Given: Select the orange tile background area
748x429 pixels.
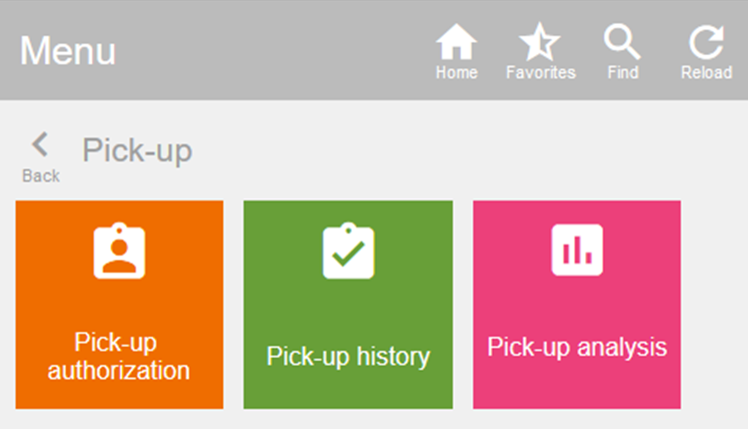Looking at the screenshot, I should tap(119, 304).
